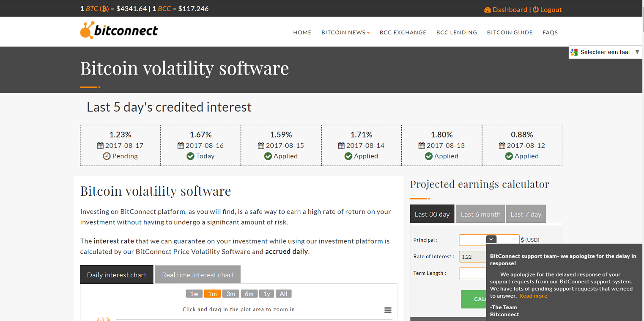Open BCC LENDING from the navigation
The height and width of the screenshot is (321, 644).
(457, 33)
